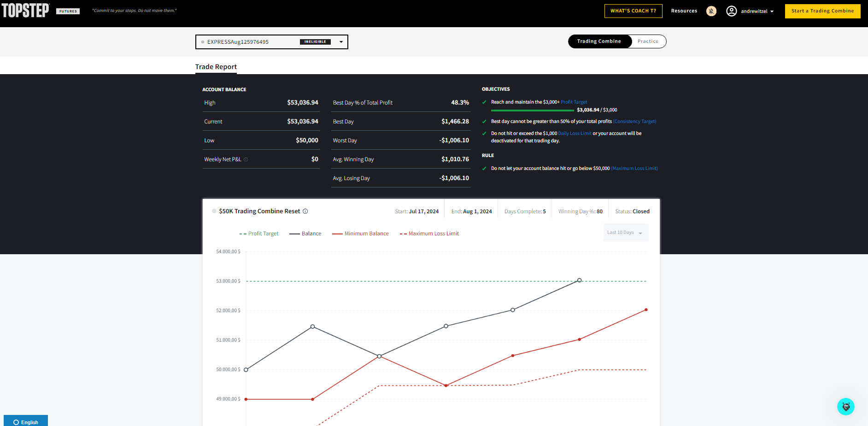868x426 pixels.
Task: Click the Start: Jul 17, 2024 text
Action: click(x=416, y=211)
